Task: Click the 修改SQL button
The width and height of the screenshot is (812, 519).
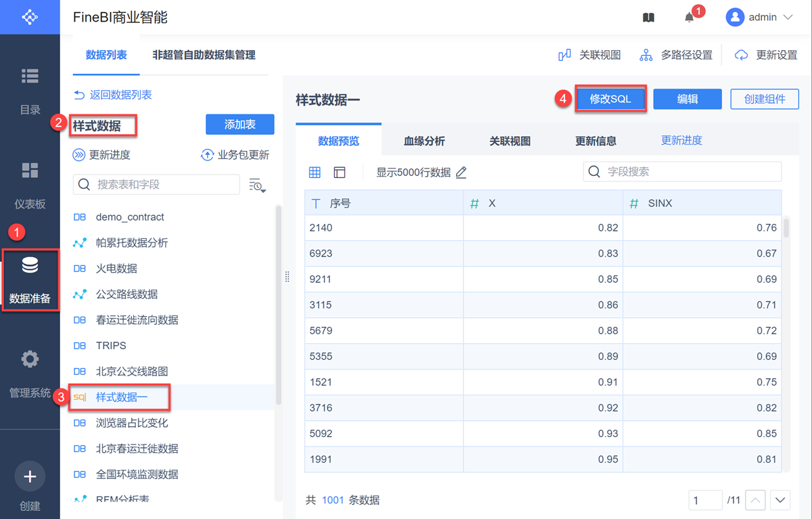Action: 610,99
